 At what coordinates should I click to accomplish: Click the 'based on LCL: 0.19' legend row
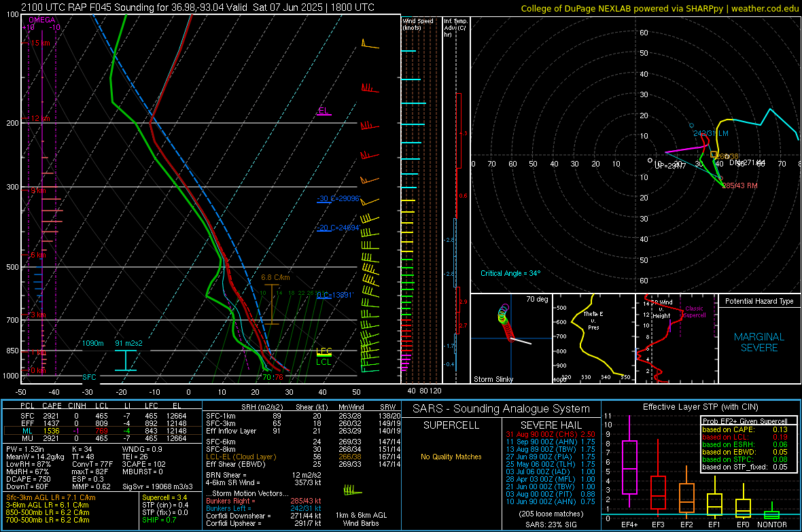[x=745, y=437]
